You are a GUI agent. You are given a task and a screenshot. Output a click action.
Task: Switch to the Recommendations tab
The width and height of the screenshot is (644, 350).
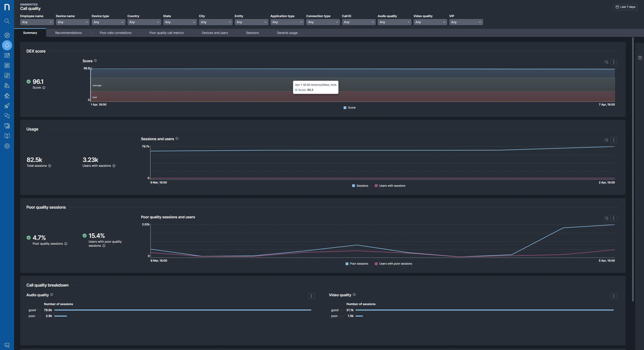point(68,33)
